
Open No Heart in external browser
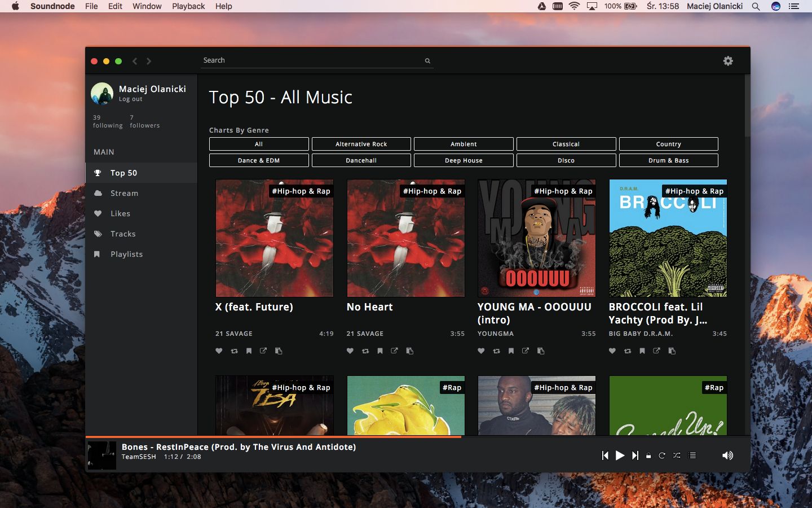coord(395,351)
